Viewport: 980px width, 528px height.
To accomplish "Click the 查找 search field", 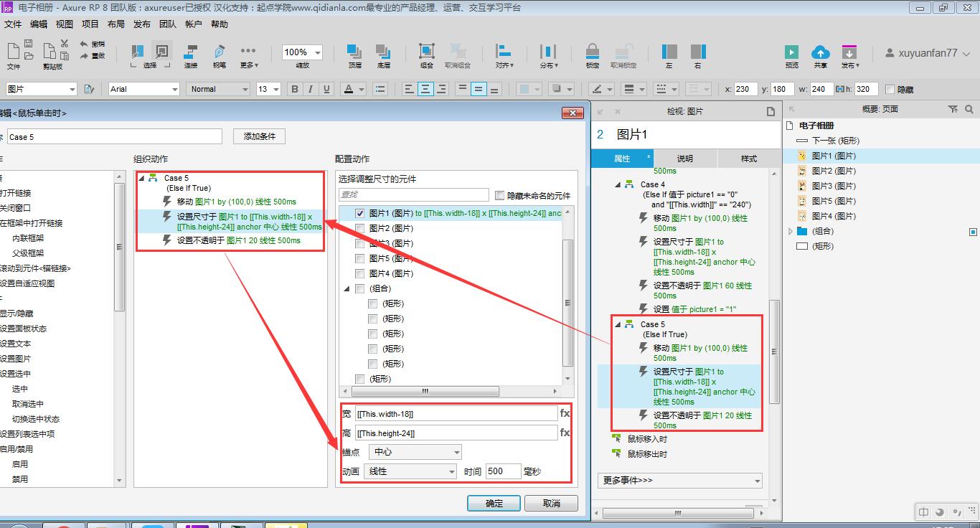I will (414, 194).
